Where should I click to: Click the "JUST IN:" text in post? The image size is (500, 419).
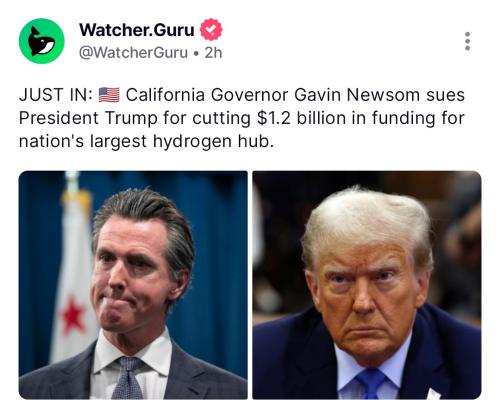pos(56,95)
